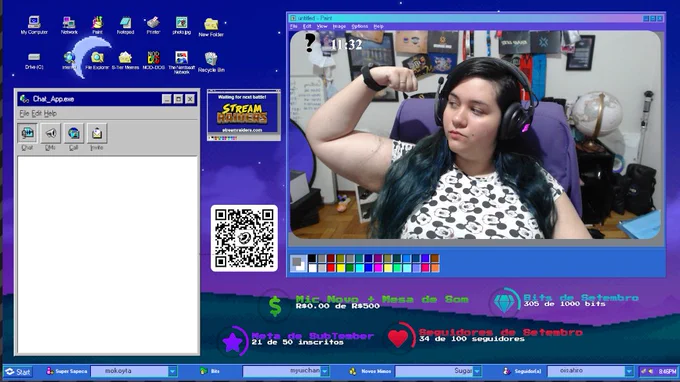680x382 pixels.
Task: Click the 8:46PM taskbar clock
Action: [667, 372]
